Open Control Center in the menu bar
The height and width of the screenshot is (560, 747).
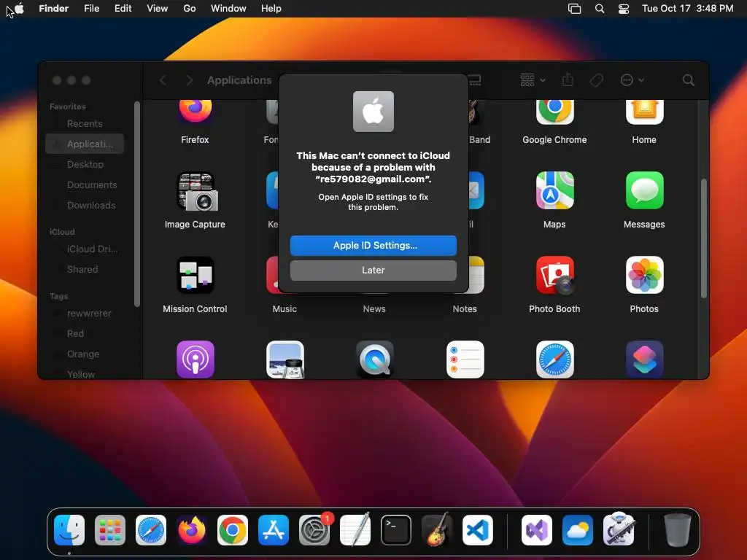tap(624, 9)
